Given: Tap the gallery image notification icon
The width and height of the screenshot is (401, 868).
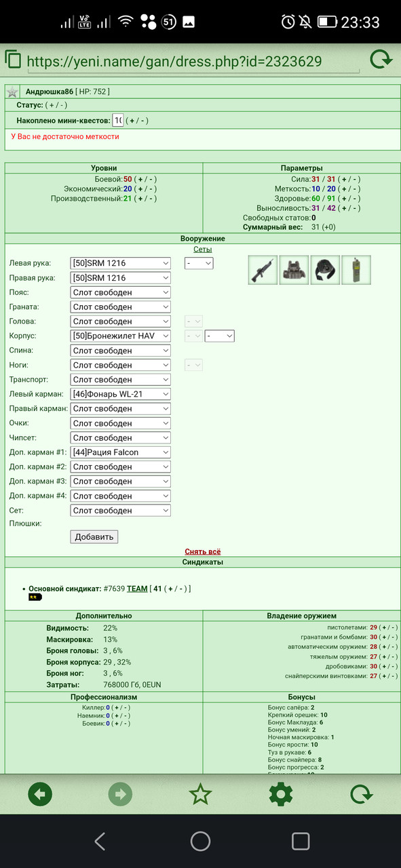Looking at the screenshot, I should pyautogui.click(x=189, y=22).
